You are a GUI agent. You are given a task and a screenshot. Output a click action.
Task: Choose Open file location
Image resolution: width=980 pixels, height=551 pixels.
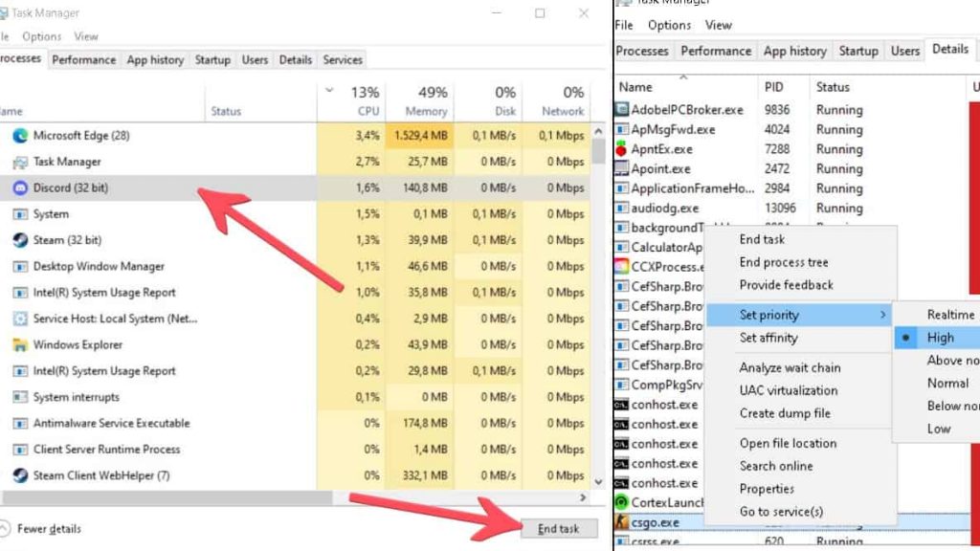click(789, 444)
